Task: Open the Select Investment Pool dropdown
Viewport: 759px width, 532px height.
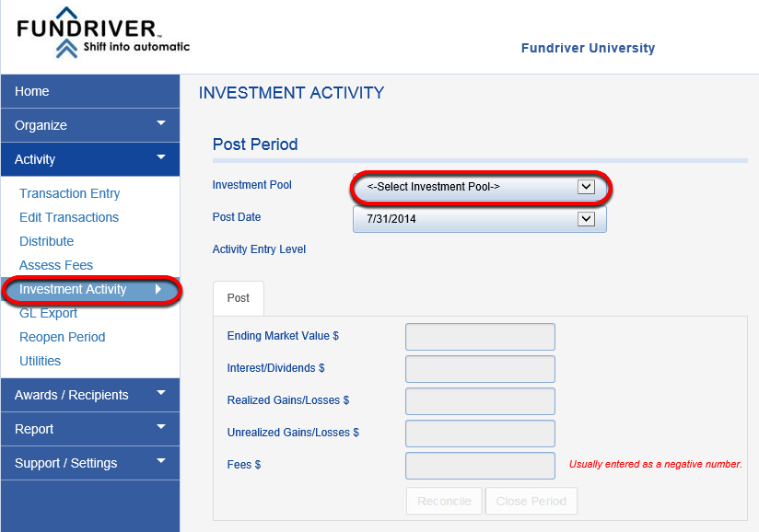Action: point(480,187)
